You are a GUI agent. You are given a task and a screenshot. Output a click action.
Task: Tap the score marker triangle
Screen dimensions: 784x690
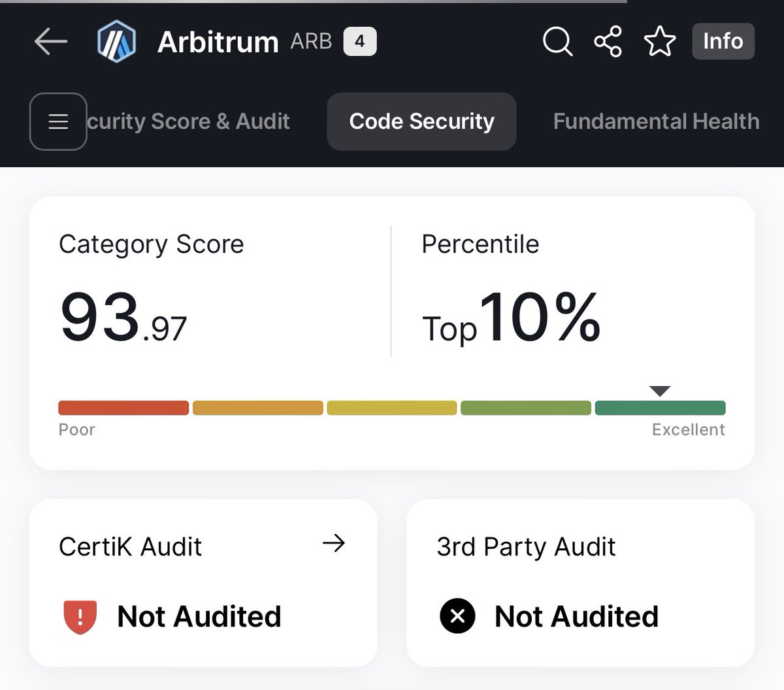(661, 391)
